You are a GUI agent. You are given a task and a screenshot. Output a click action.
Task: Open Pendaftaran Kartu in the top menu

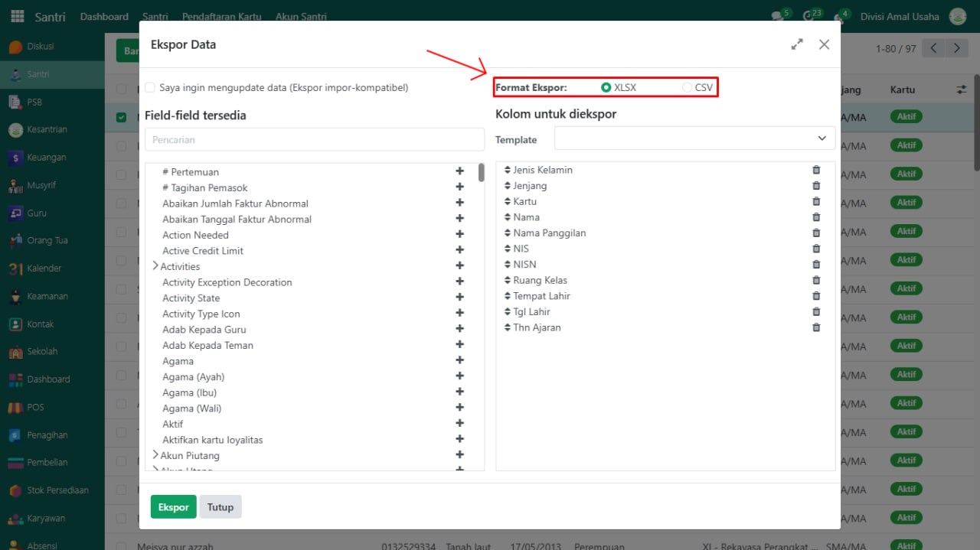(221, 17)
